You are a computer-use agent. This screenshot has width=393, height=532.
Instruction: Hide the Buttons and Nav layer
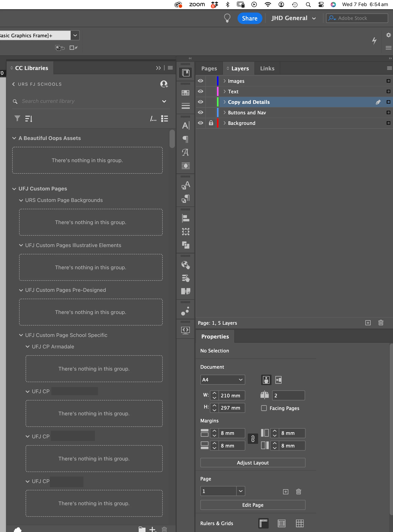201,112
